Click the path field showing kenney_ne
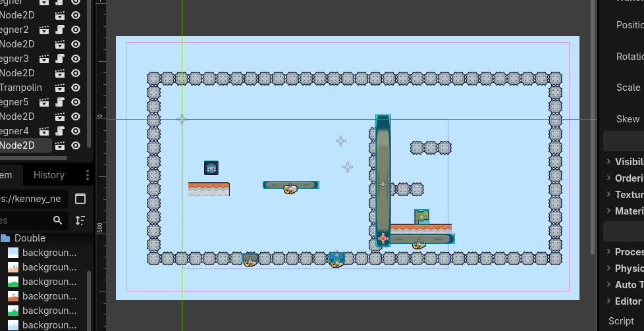644x331 pixels. [x=34, y=199]
